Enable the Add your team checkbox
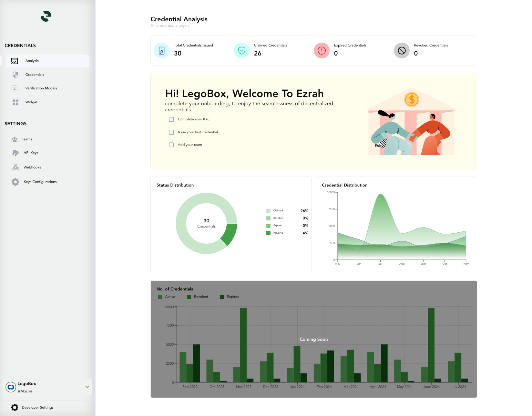The image size is (532, 416). pyautogui.click(x=171, y=145)
